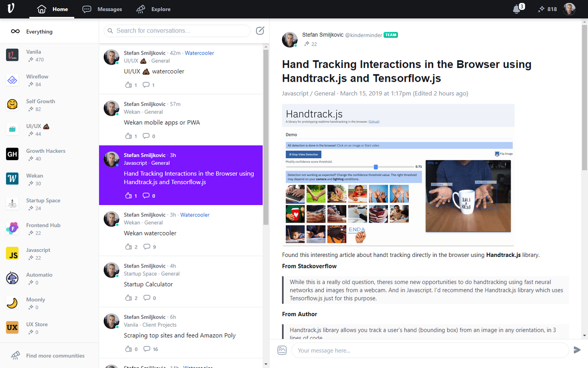Open the Wekan community
Image resolution: width=588 pixels, height=368 pixels.
pos(49,179)
